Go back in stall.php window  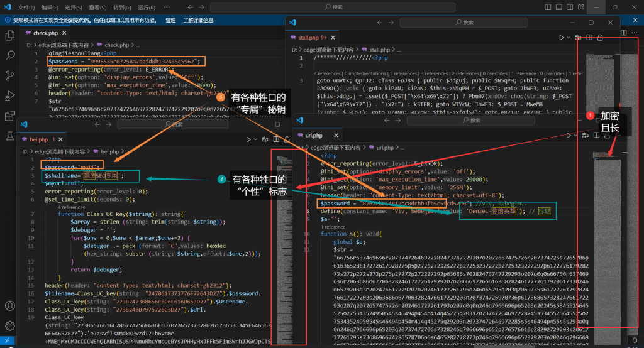click(x=379, y=23)
